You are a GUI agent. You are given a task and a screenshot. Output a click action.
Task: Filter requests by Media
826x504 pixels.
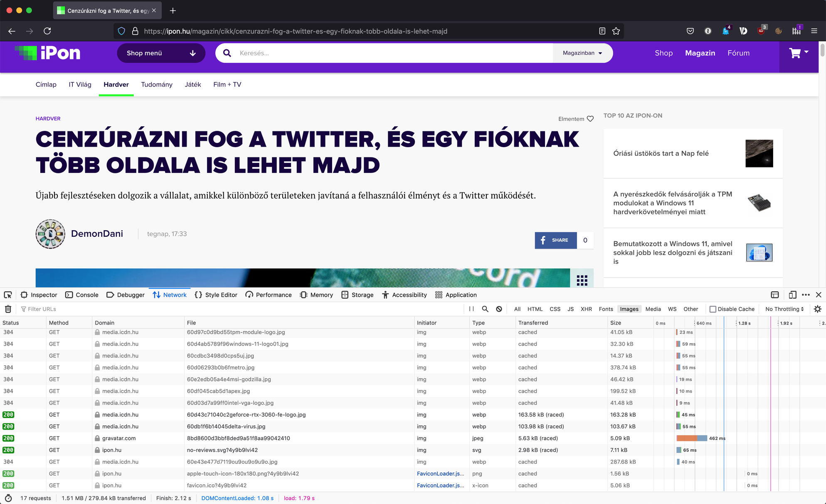pos(653,309)
